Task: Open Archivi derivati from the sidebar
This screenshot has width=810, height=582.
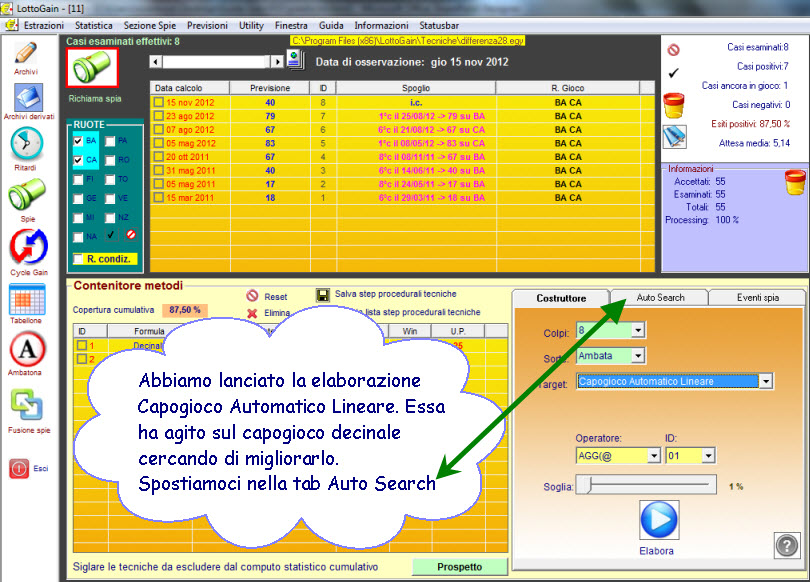Action: (x=28, y=97)
